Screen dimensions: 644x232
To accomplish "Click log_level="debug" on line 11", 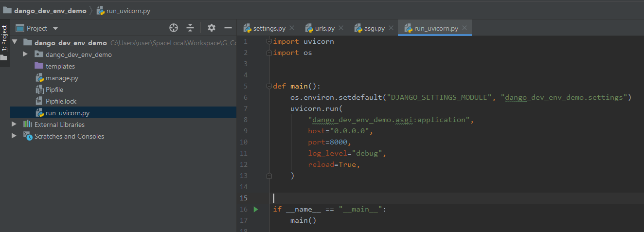I will 345,153.
